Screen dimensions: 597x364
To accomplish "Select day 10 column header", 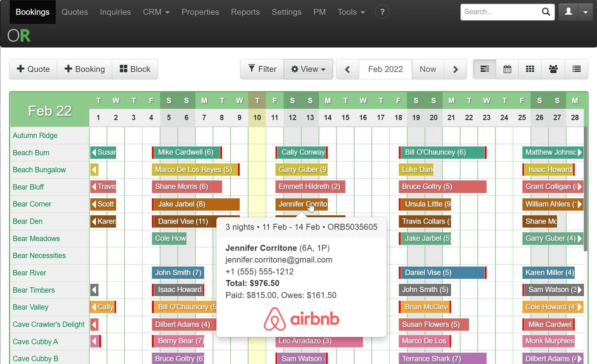I will tap(257, 118).
